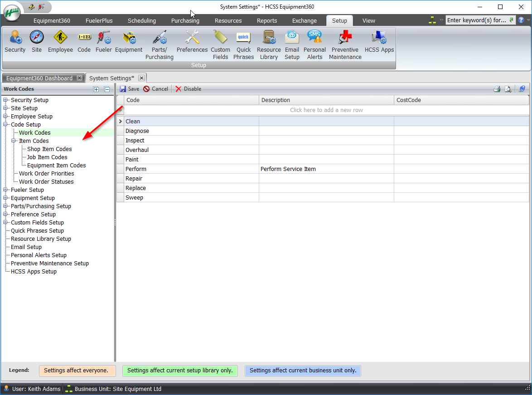Image resolution: width=532 pixels, height=395 pixels.
Task: Select the Perform Service Item description cell
Action: [x=326, y=169]
